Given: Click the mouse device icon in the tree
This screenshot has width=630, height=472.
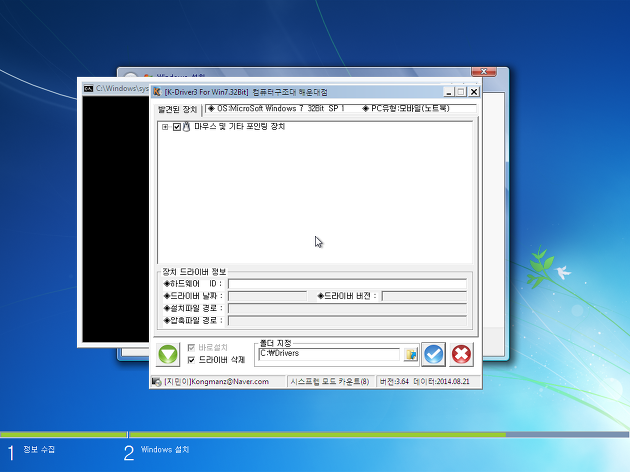Looking at the screenshot, I should point(186,127).
